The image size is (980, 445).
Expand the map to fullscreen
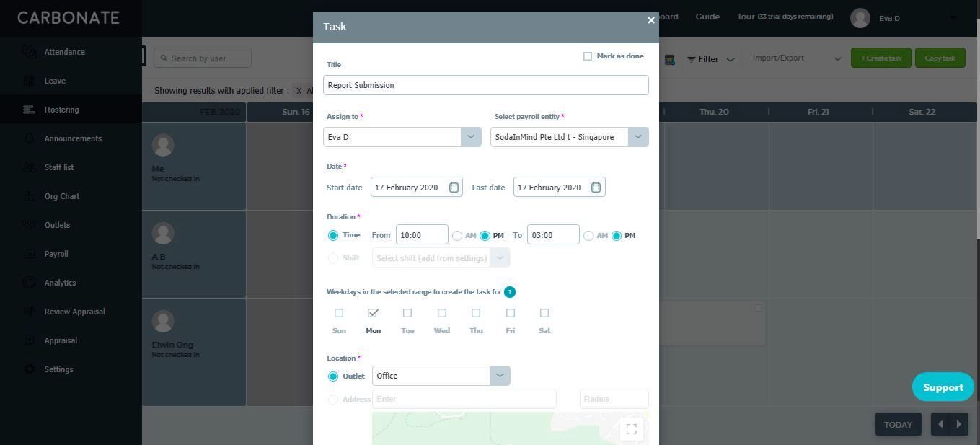coord(631,429)
